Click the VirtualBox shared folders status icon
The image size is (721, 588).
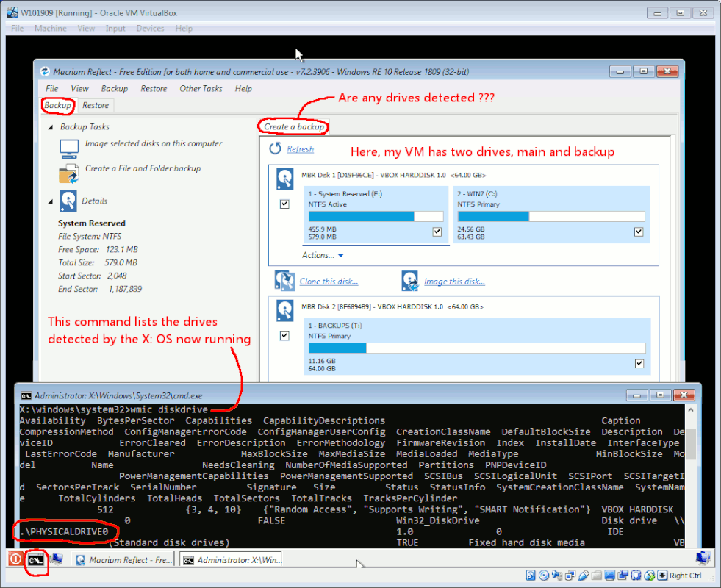pyautogui.click(x=597, y=575)
